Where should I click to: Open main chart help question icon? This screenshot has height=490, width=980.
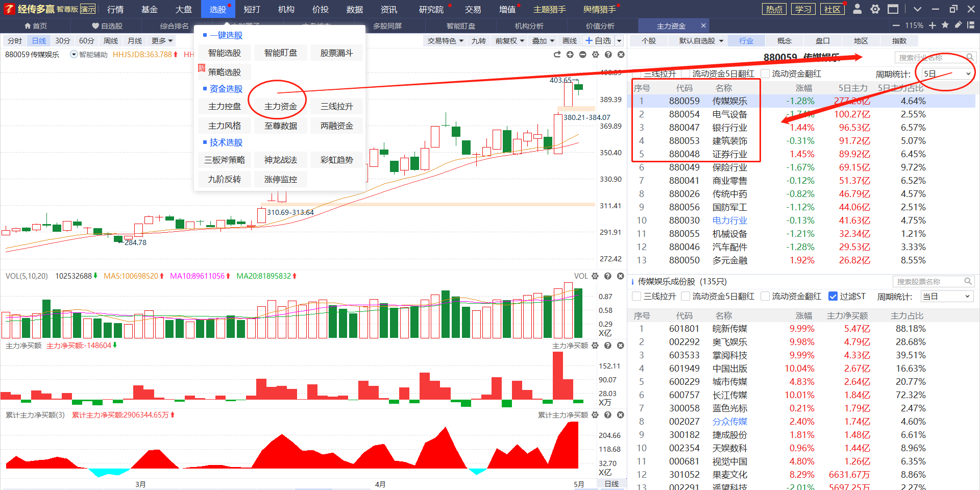[x=608, y=55]
